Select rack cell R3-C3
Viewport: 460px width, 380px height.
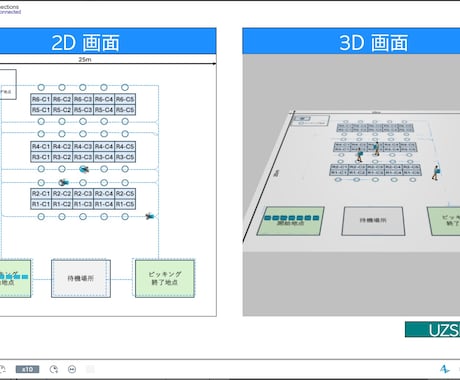[x=83, y=157]
